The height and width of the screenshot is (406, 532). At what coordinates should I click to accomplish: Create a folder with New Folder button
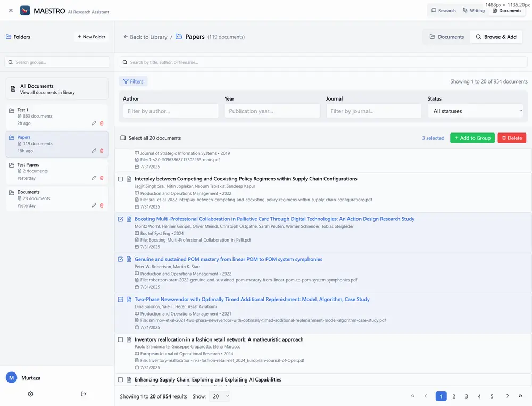[x=92, y=37]
